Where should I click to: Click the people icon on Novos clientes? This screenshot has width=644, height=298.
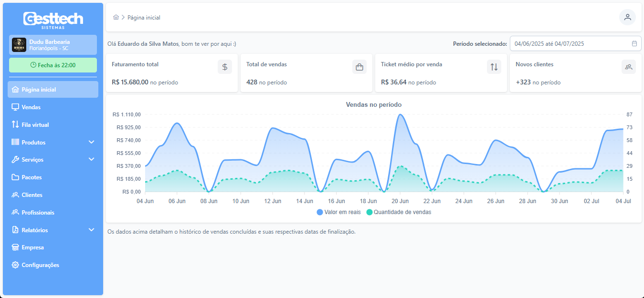(629, 67)
